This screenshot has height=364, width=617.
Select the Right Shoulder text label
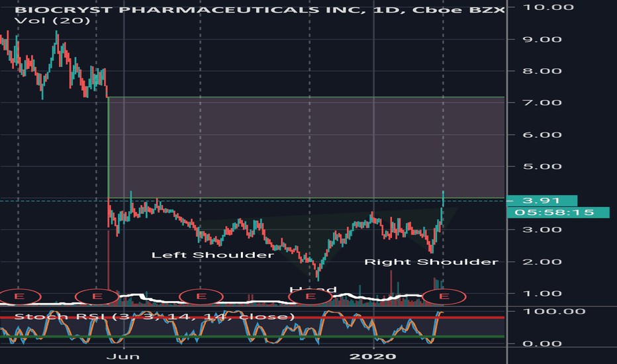(431, 262)
